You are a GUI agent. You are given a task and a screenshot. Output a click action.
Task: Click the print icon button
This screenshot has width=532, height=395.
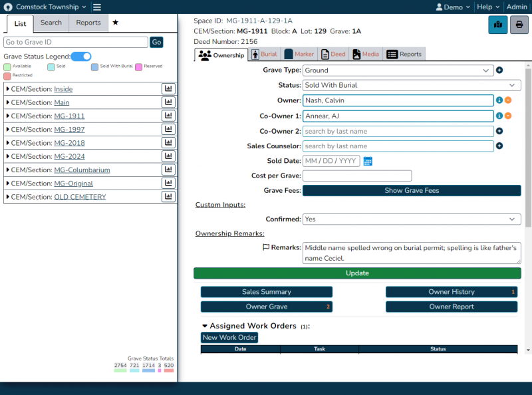tap(519, 25)
